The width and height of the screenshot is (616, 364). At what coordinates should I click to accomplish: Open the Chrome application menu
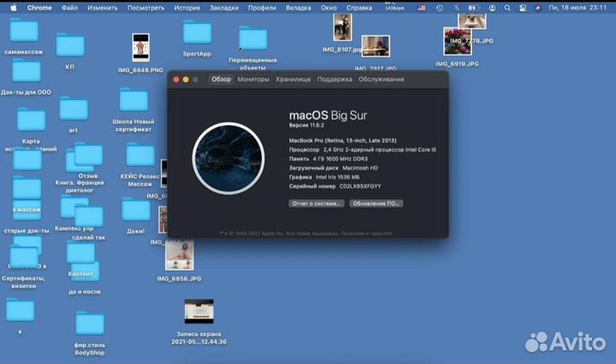click(x=39, y=8)
